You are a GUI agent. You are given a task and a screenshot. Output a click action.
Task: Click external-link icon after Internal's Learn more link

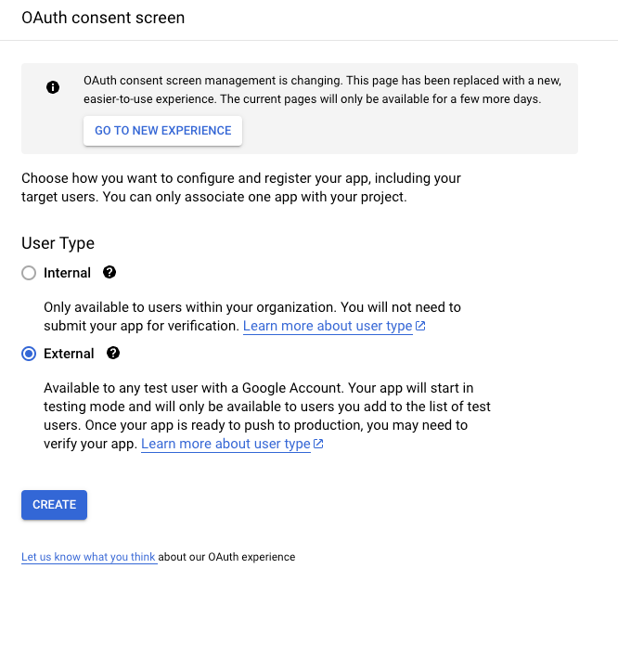[x=420, y=326]
